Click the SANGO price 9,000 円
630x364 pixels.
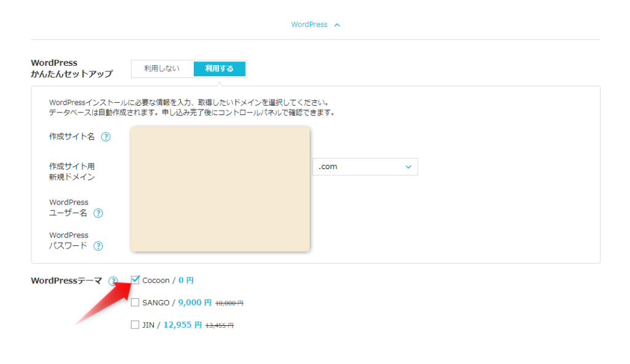click(195, 303)
